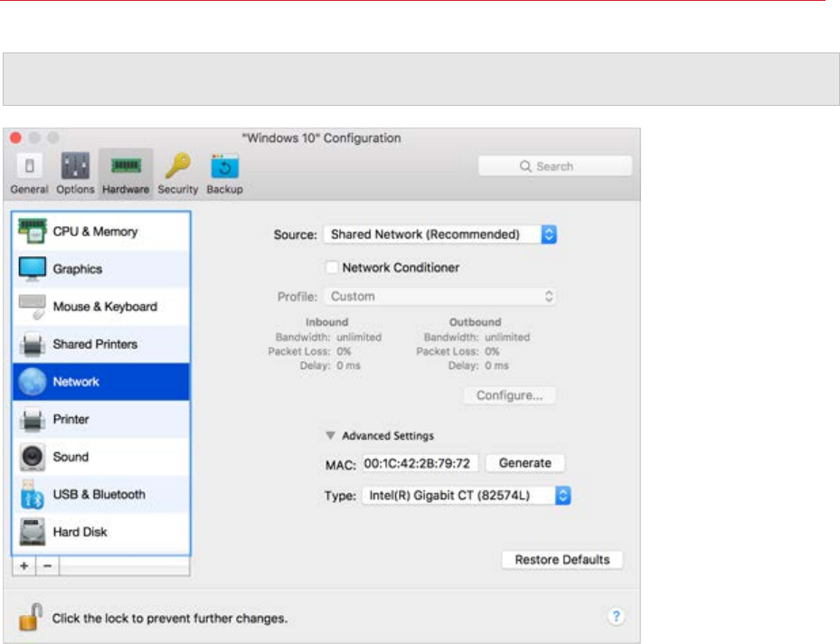The width and height of the screenshot is (840, 644).
Task: Select Sound in the hardware list
Action: coord(101,457)
